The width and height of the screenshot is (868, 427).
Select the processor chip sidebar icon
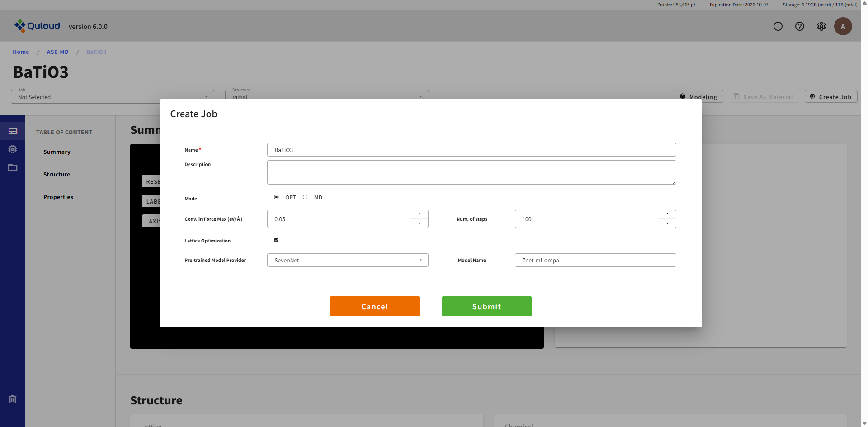13,149
